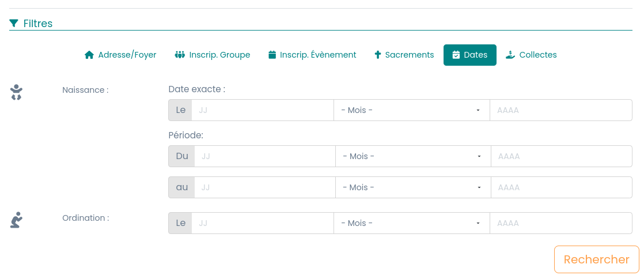Screen dimensions: 644x279
Task: Open the Mois dropdown in the Du row
Action: click(412, 156)
